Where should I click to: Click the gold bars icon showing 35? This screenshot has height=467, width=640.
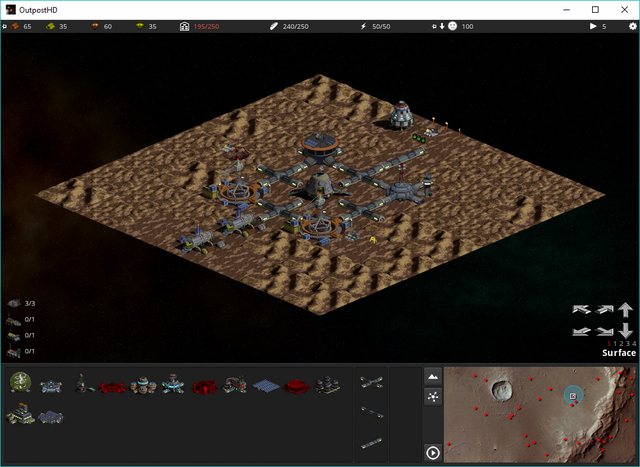[51, 26]
